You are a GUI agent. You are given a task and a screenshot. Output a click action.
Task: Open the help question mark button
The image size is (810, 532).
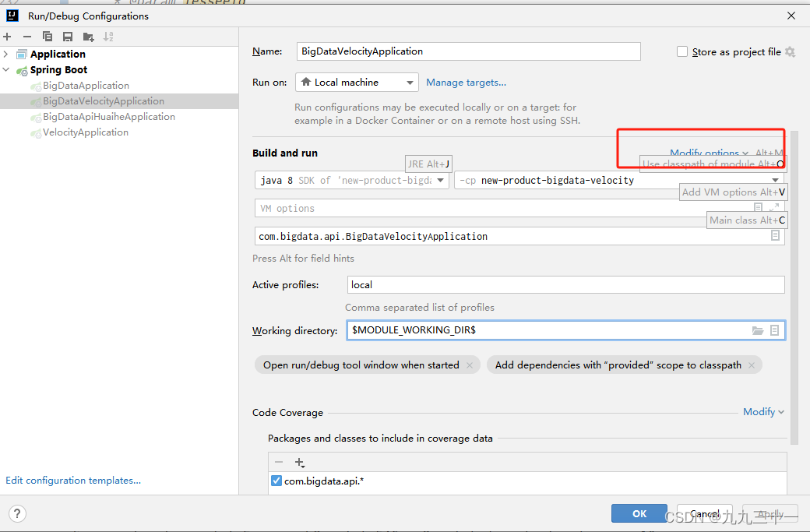tap(17, 513)
